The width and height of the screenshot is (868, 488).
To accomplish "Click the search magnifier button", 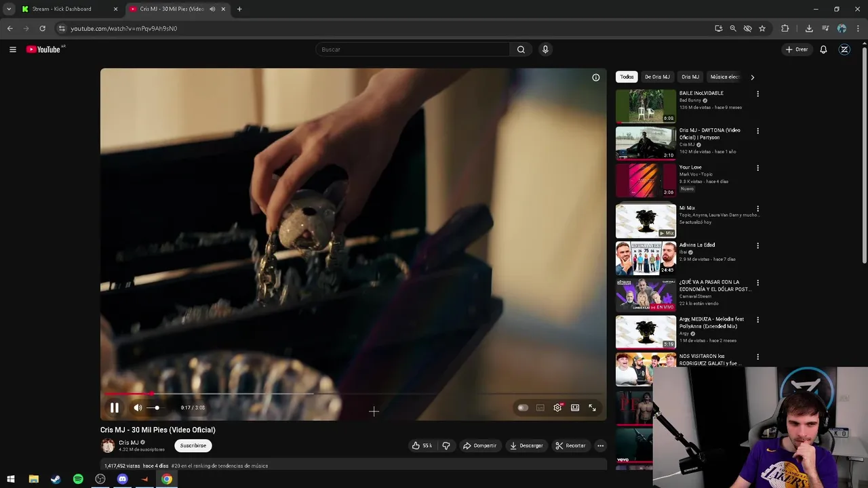I will 521,49.
